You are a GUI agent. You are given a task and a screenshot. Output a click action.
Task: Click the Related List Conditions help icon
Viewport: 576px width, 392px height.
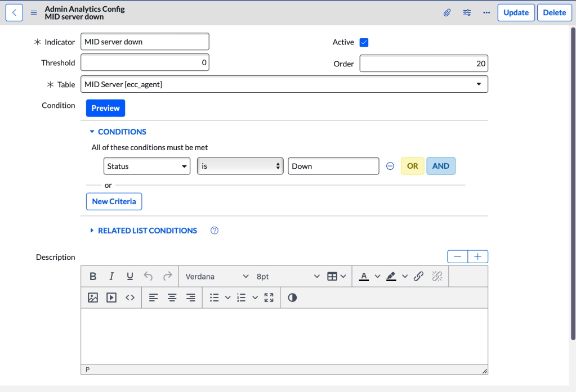click(214, 231)
